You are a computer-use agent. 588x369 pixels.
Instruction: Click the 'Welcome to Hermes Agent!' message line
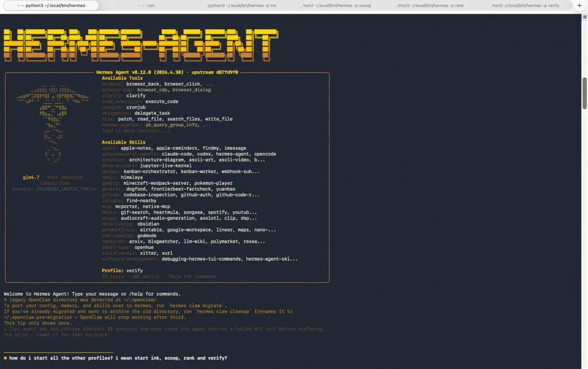tap(92, 294)
